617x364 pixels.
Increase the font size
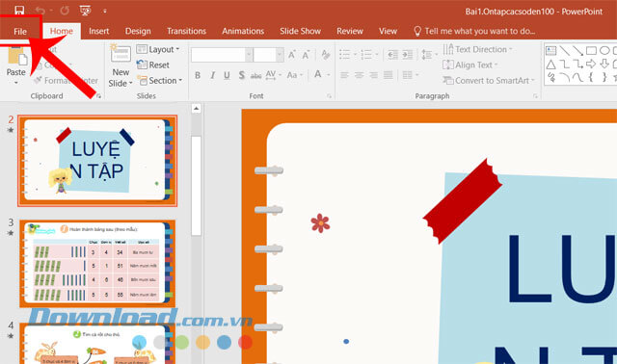[291, 55]
